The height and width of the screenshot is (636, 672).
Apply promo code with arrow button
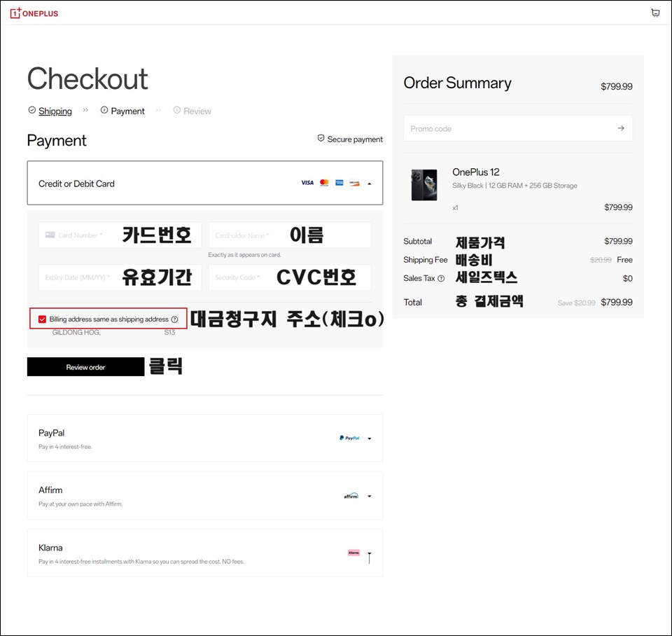click(x=621, y=128)
